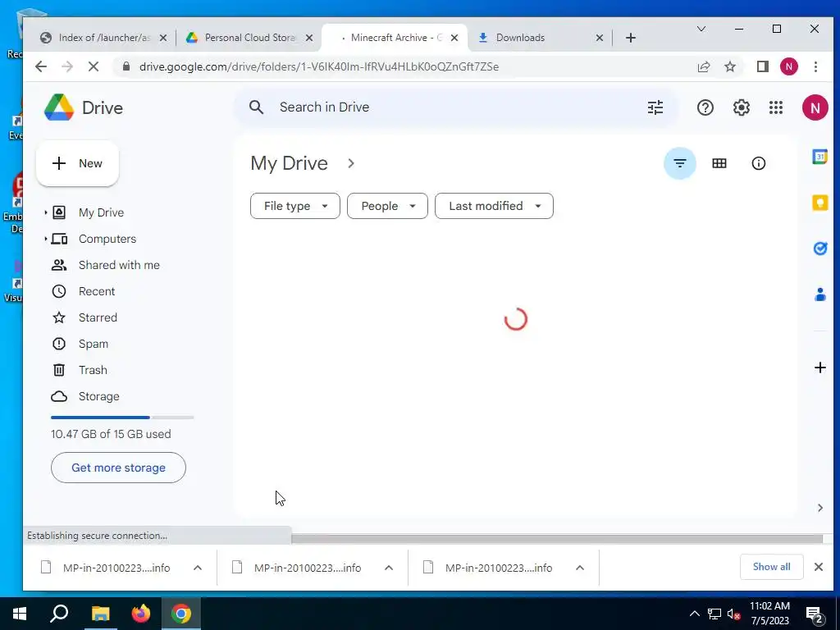Viewport: 840px width, 630px height.
Task: Open menu for third MP-in download
Action: pyautogui.click(x=580, y=568)
